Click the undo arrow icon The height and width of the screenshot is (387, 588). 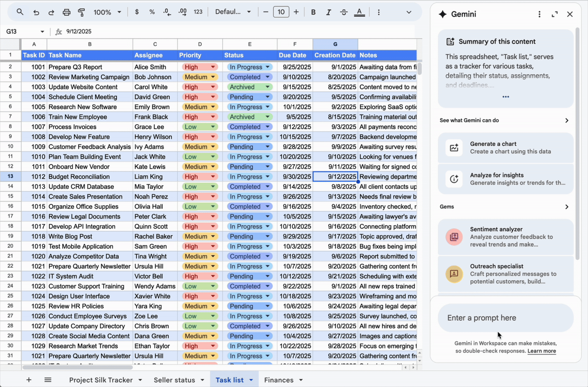click(36, 12)
